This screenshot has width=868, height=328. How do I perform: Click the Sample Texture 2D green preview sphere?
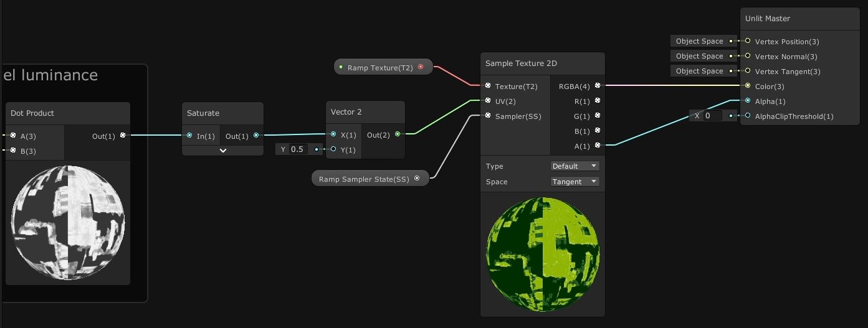[x=542, y=254]
